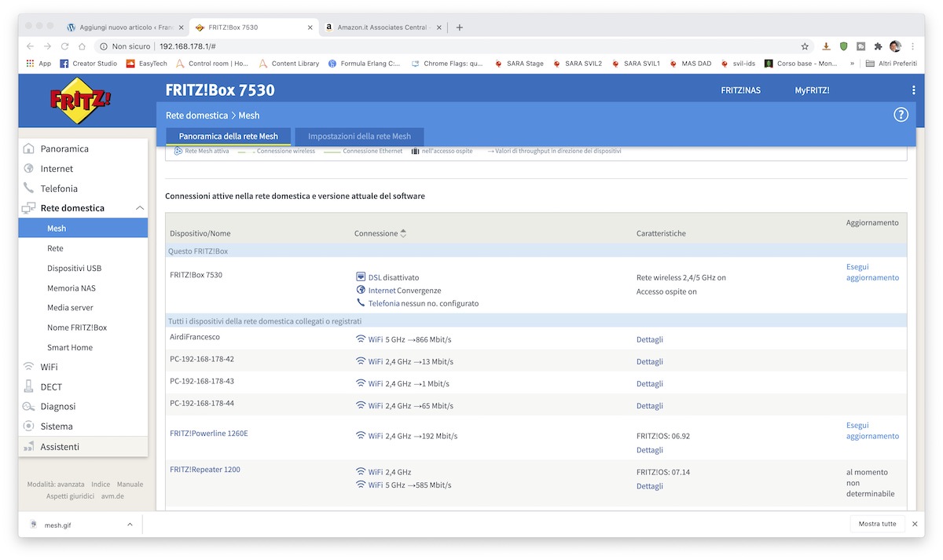The image size is (943, 560).
Task: Click Esegui aggiornamento for FRITZ!Powerline 1260E
Action: click(x=872, y=430)
